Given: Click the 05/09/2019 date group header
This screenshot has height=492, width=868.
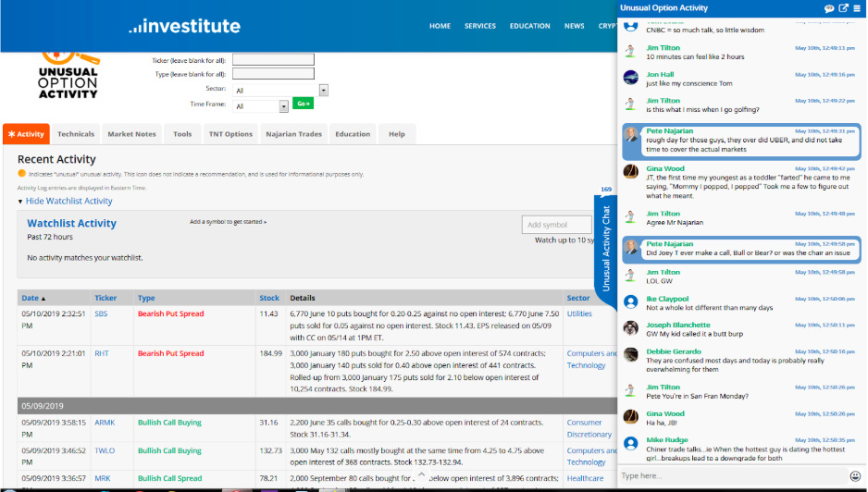Looking at the screenshot, I should click(x=317, y=406).
